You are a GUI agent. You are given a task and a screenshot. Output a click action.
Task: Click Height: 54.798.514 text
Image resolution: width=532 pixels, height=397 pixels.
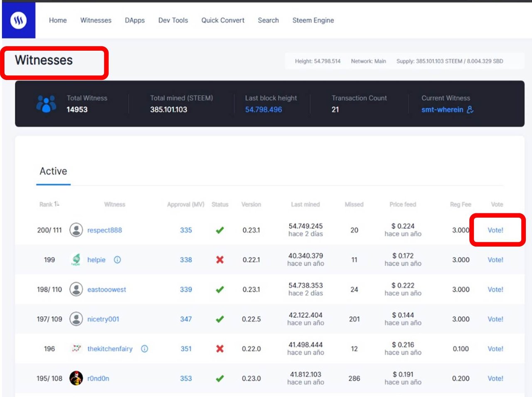[x=318, y=61]
